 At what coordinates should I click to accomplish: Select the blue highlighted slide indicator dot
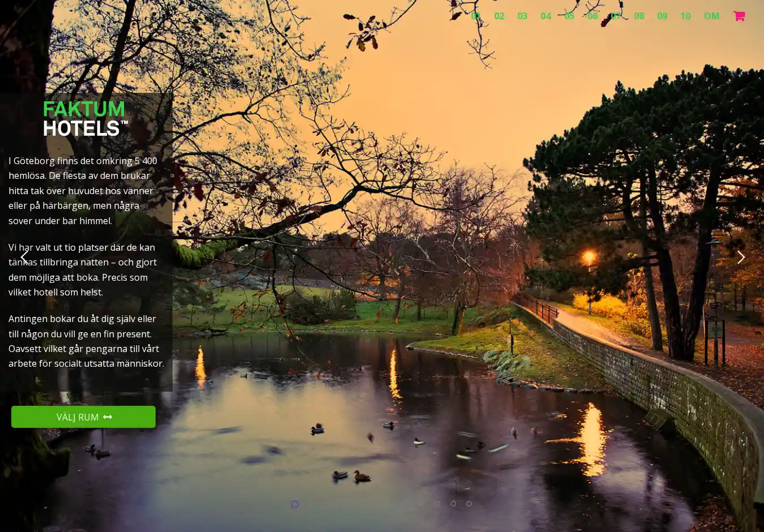point(294,504)
